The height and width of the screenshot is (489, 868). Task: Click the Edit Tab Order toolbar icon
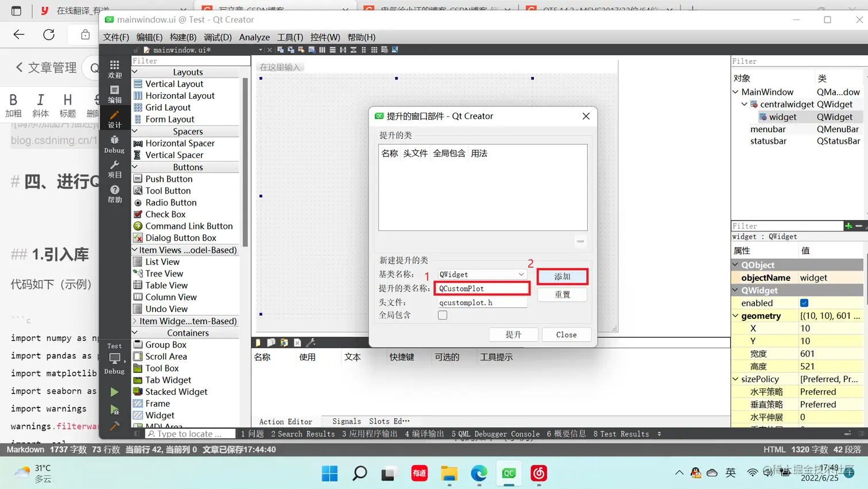click(312, 50)
